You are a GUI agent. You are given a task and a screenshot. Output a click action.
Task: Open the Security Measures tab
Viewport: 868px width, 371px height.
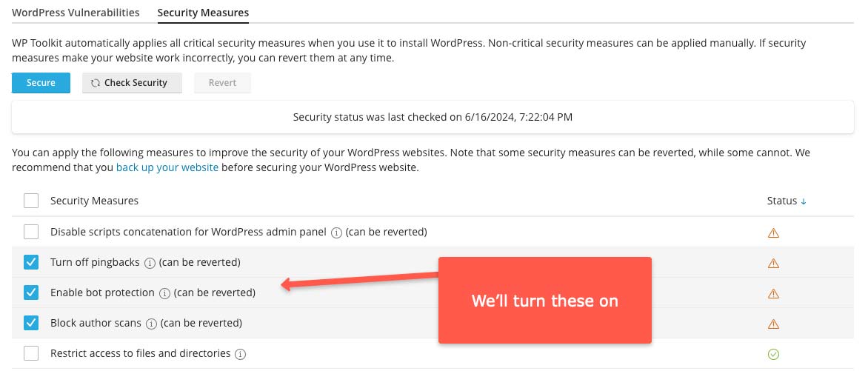203,13
